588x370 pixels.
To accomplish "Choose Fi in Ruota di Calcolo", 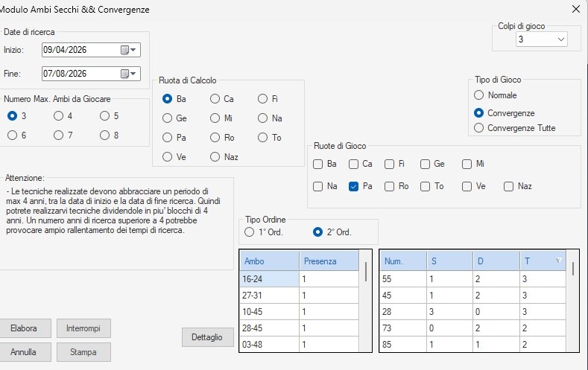I will pyautogui.click(x=262, y=99).
